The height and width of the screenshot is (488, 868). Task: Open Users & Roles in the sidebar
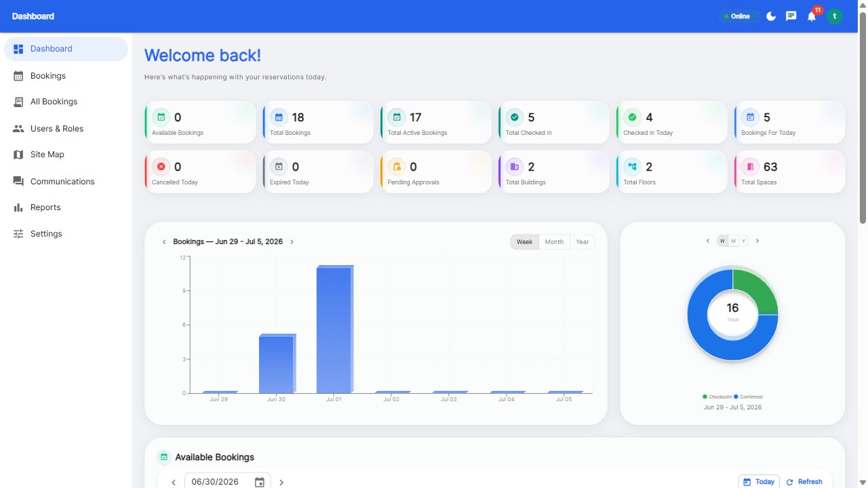tap(66, 129)
